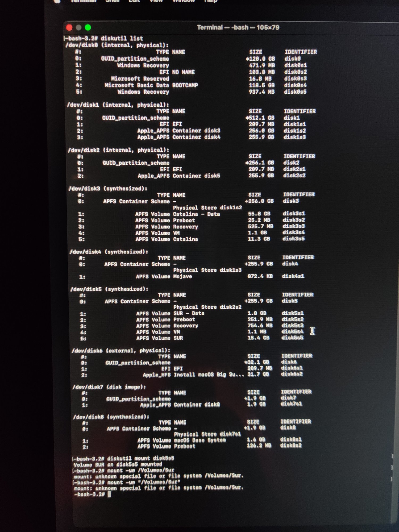Open the Window menu in the menu bar
399x532 pixels.
pyautogui.click(x=184, y=1)
